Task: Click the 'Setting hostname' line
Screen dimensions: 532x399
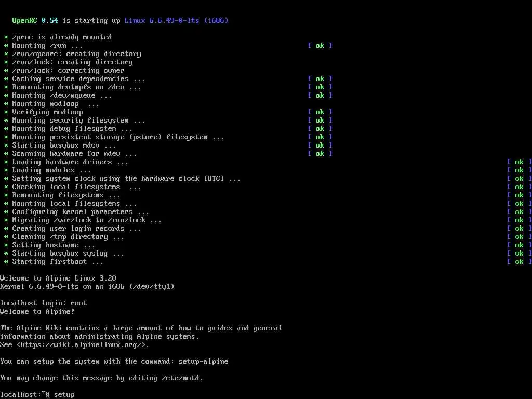Action: pyautogui.click(x=54, y=245)
